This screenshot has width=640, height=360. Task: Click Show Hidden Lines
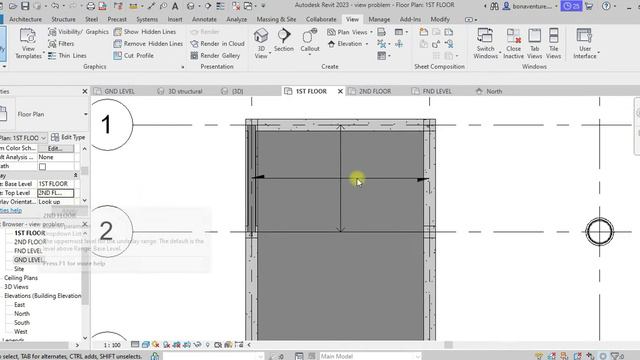tap(144, 32)
